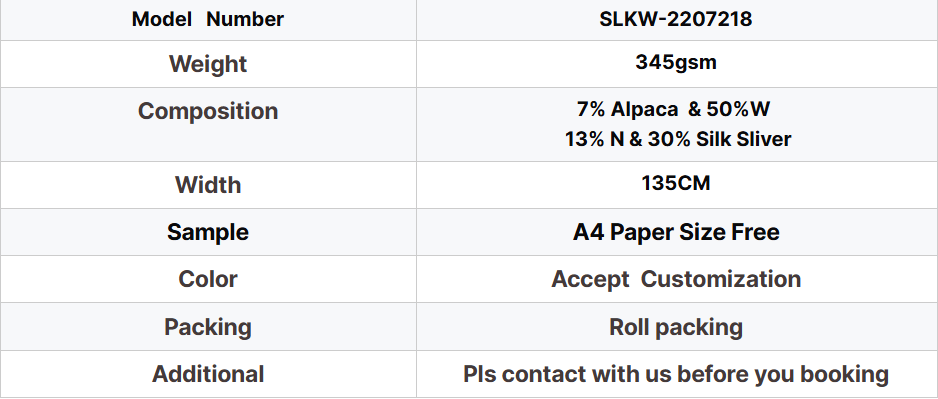Click the word Customization in Color row

pyautogui.click(x=721, y=279)
